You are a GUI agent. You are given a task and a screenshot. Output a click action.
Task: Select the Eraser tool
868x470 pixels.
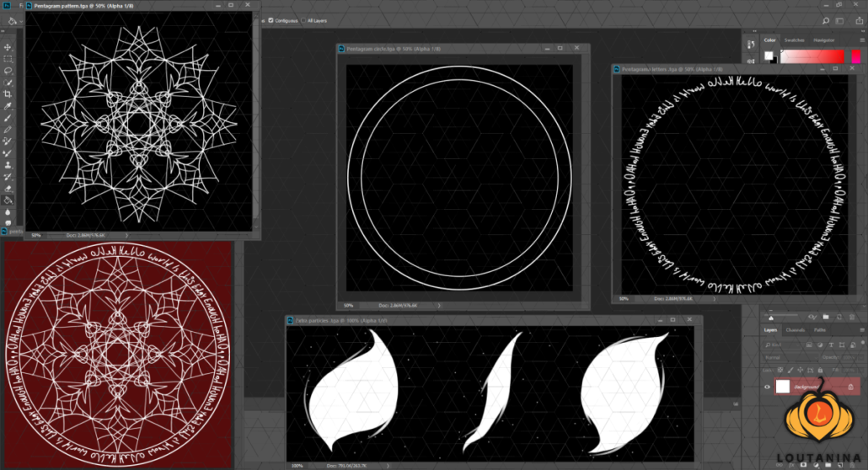pos(8,189)
